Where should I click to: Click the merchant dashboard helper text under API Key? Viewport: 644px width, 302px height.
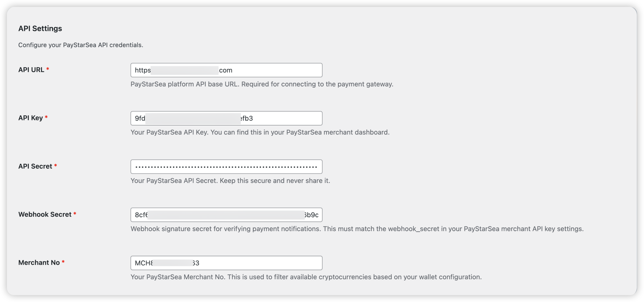point(260,132)
